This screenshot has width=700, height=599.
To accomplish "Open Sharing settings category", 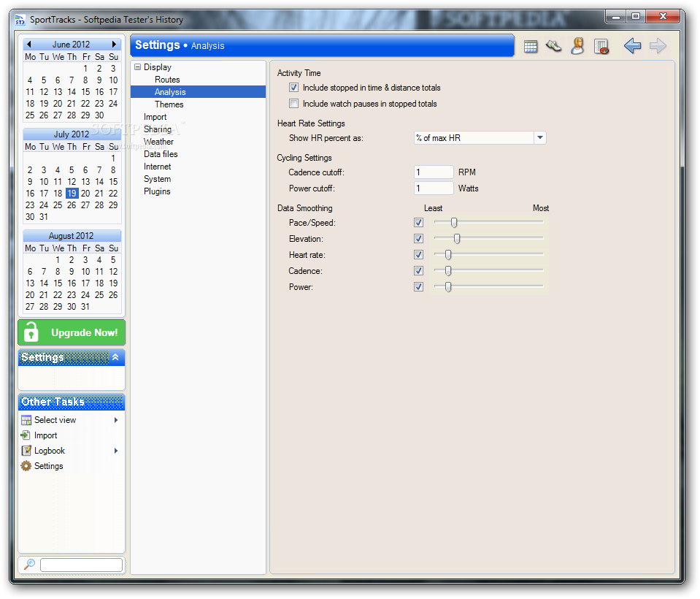I will click(x=158, y=129).
